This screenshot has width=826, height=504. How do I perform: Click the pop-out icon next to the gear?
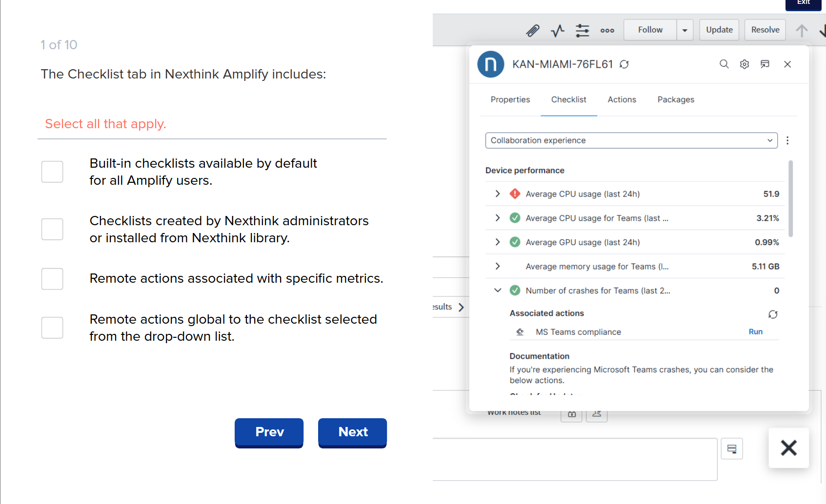coord(765,64)
